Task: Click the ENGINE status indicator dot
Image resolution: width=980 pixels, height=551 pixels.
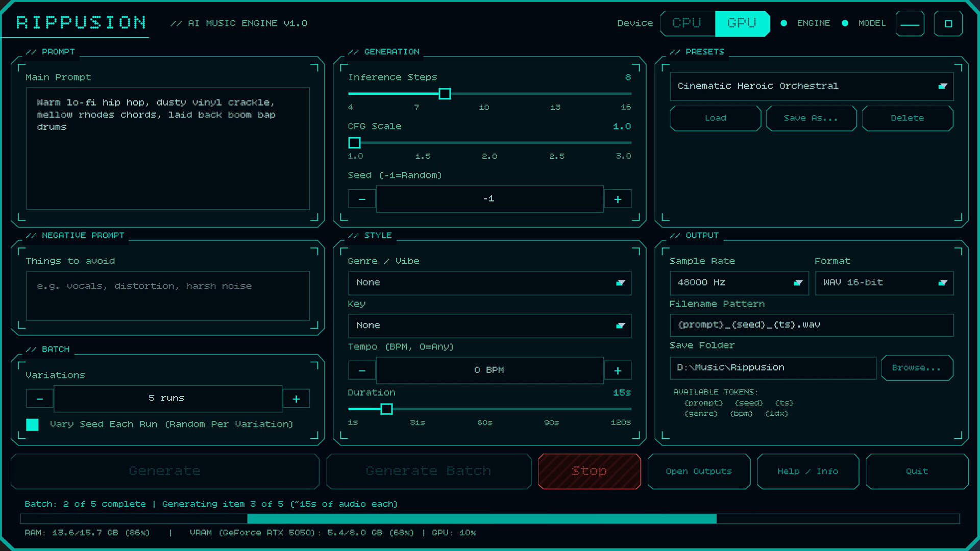Action: [x=784, y=23]
